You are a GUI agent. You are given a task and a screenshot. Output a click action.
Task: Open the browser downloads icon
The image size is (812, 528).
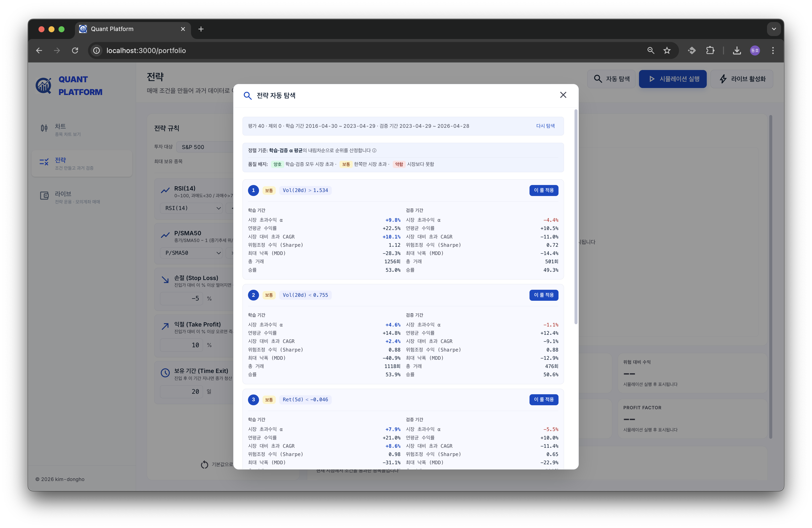coord(736,50)
